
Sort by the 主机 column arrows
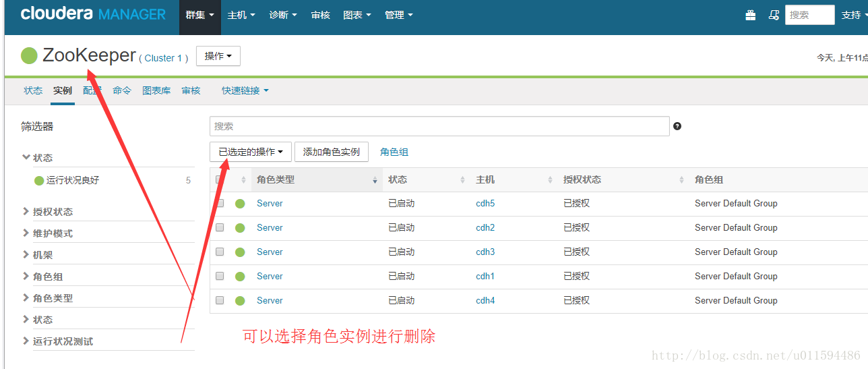click(x=550, y=180)
